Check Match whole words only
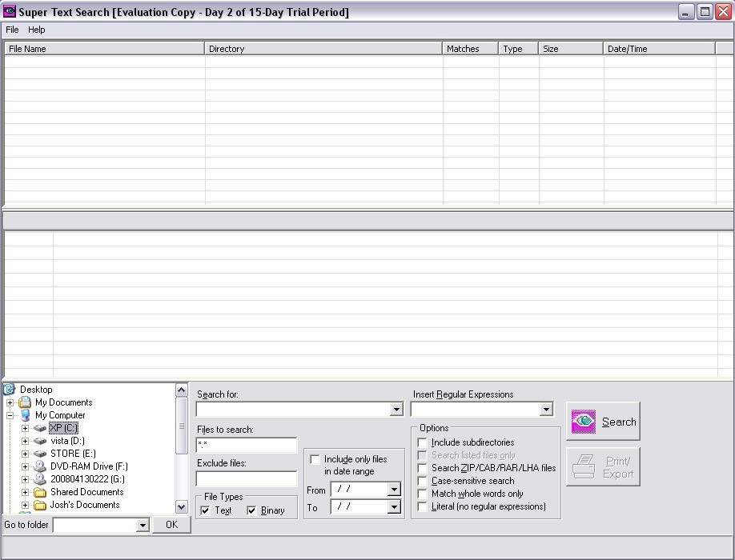Screen dimensions: 735x560 click(x=422, y=494)
